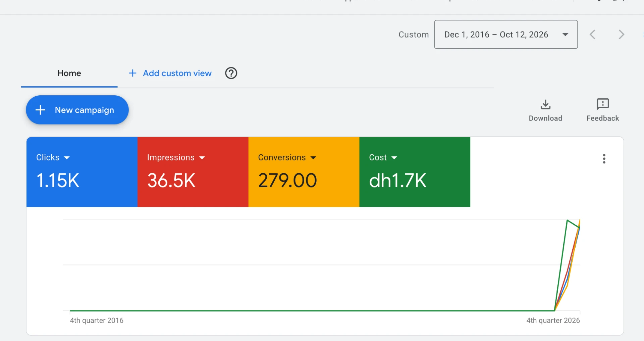Viewport: 644px width, 341px height.
Task: Open the Feedback icon
Action: 603,104
